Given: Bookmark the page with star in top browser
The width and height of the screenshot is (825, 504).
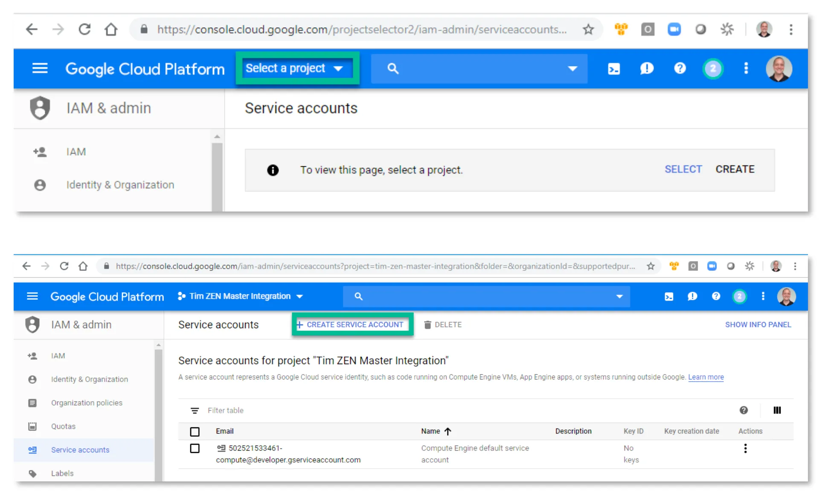Looking at the screenshot, I should click(588, 29).
